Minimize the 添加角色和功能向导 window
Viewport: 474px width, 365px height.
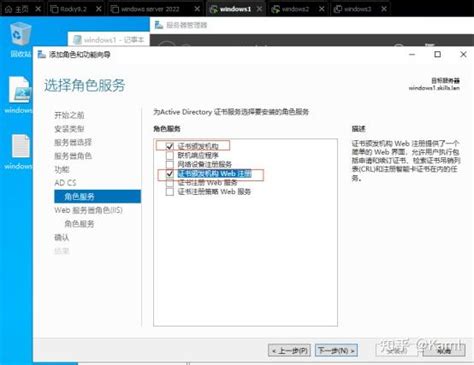[412, 54]
